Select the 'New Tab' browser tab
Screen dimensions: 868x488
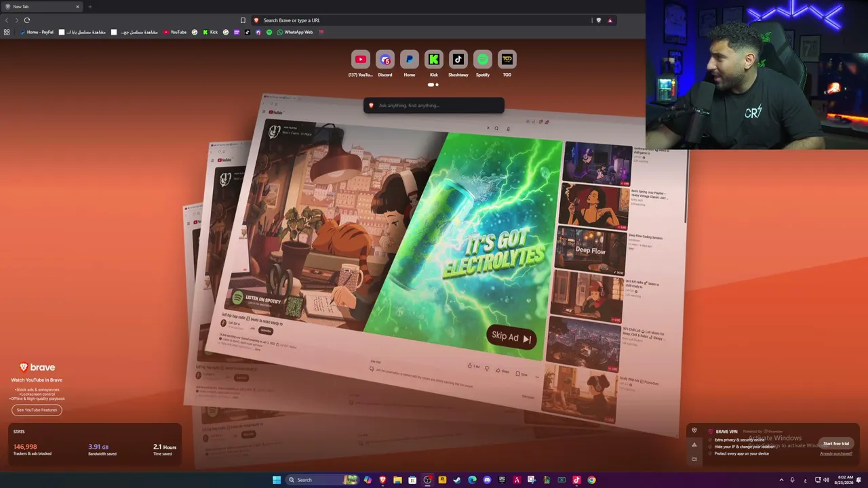(41, 7)
